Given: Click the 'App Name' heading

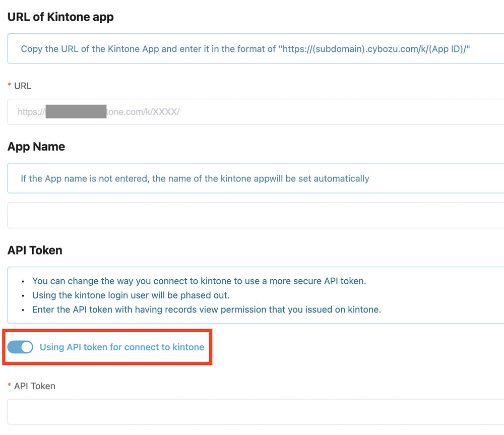Looking at the screenshot, I should [x=36, y=147].
